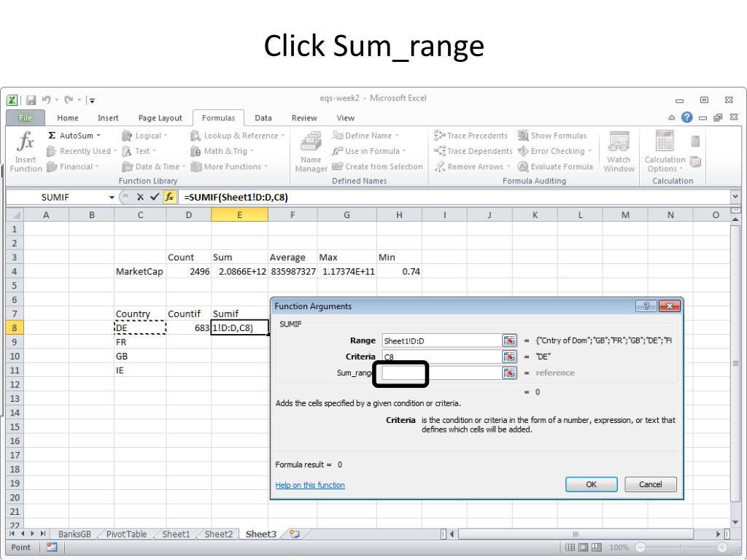Click Remove Arrows
Viewport: 747px width, 560px height.
(473, 167)
